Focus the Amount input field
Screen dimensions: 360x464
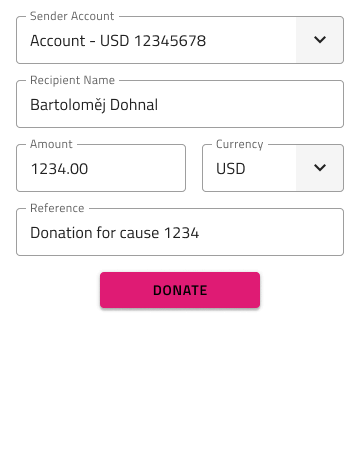101,168
